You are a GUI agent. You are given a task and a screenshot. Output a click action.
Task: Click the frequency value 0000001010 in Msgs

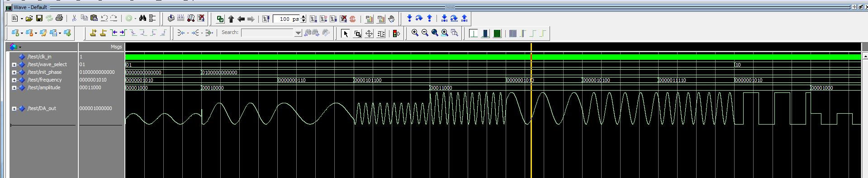pos(93,80)
